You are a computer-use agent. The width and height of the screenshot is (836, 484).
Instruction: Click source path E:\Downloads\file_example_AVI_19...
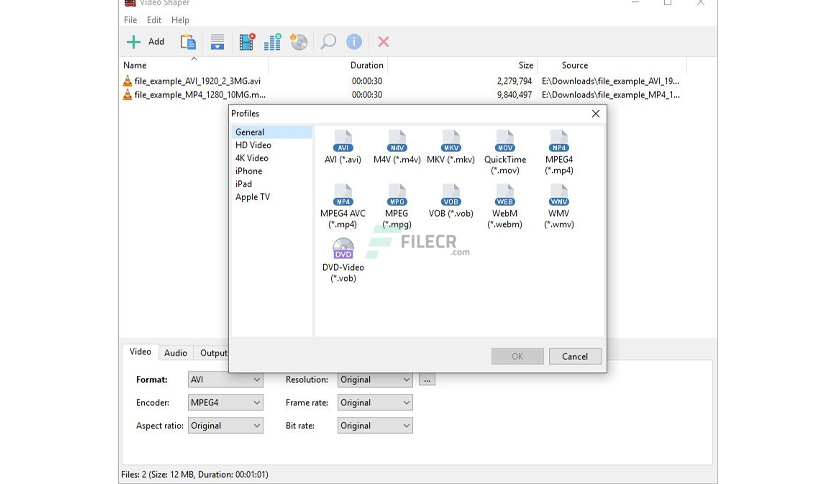point(610,81)
